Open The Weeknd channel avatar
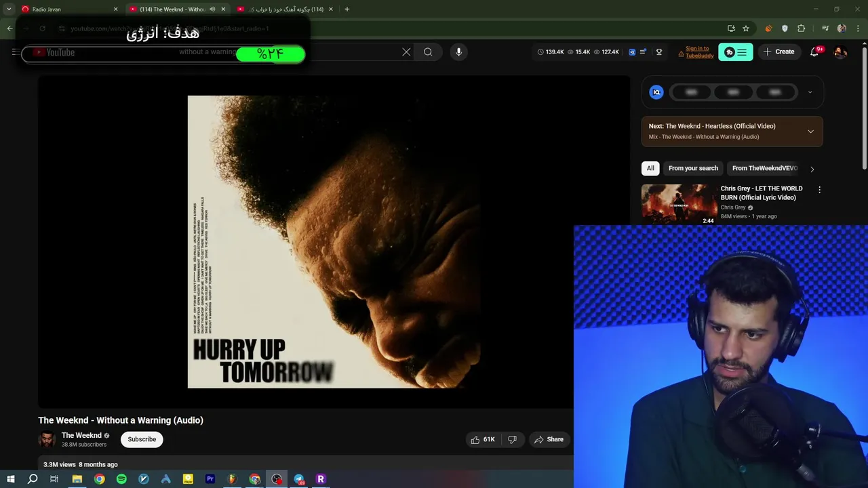 [47, 439]
